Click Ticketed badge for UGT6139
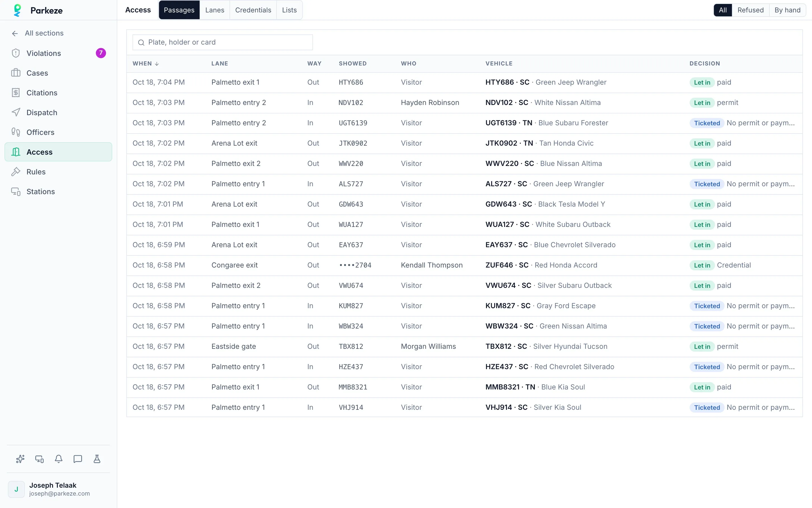This screenshot has width=812, height=508. 707,123
